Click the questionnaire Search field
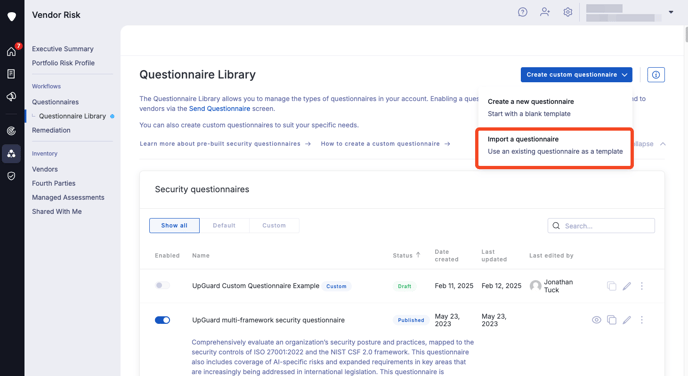This screenshot has height=376, width=688. pyautogui.click(x=601, y=226)
